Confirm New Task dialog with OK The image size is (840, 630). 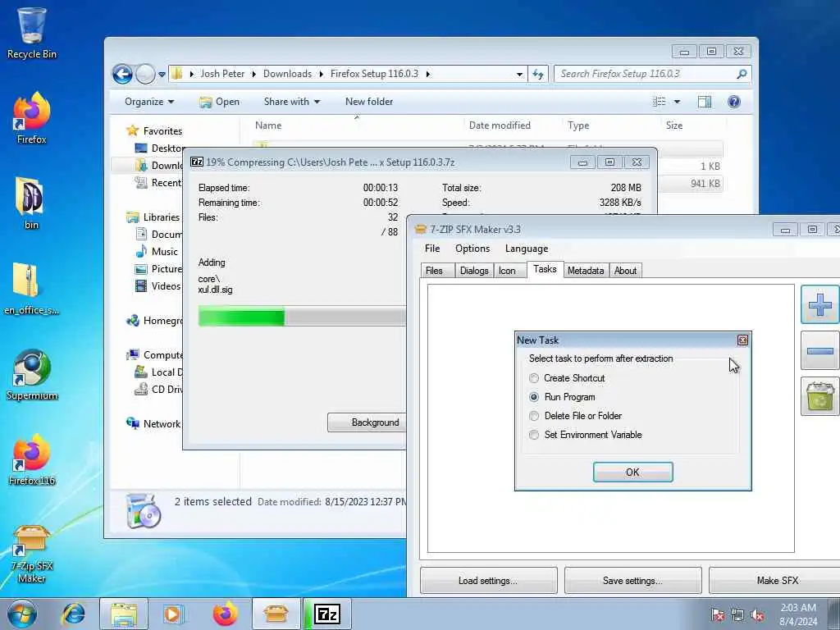tap(632, 472)
